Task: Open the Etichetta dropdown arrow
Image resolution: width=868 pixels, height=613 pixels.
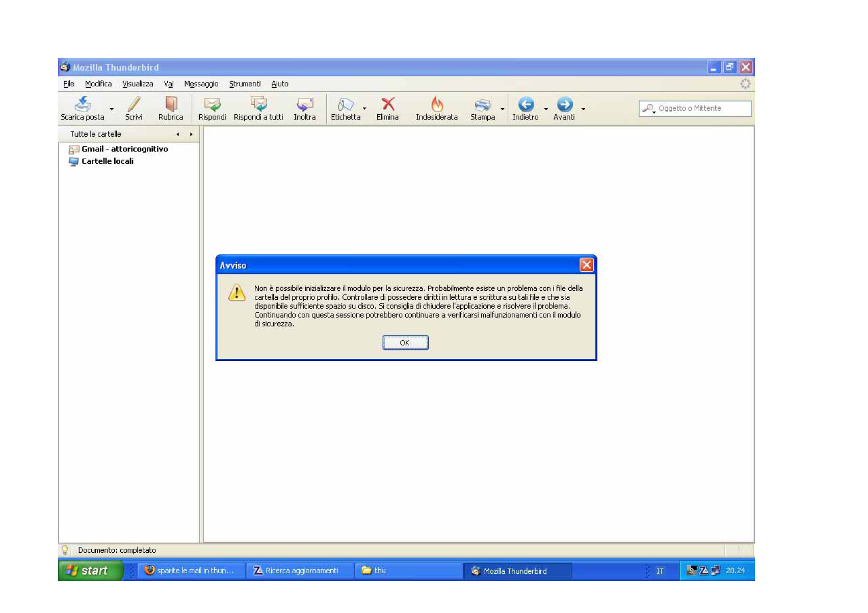Action: (x=364, y=109)
